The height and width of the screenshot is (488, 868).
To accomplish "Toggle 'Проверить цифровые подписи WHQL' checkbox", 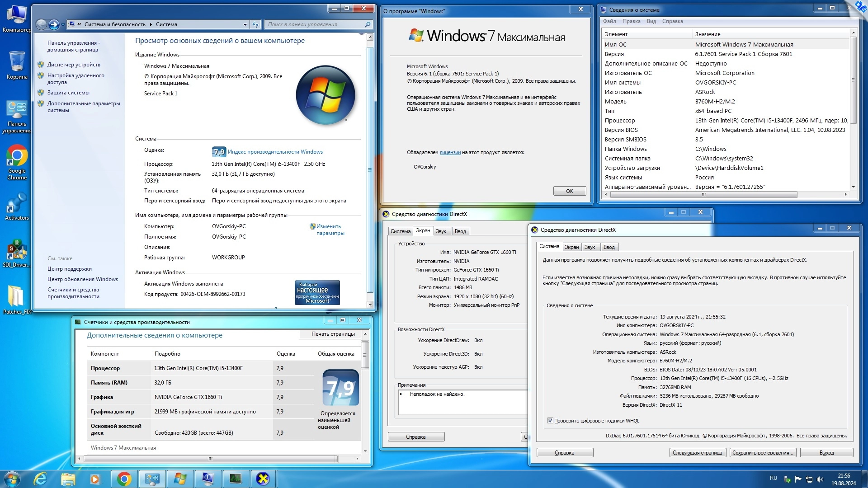I will [x=550, y=421].
